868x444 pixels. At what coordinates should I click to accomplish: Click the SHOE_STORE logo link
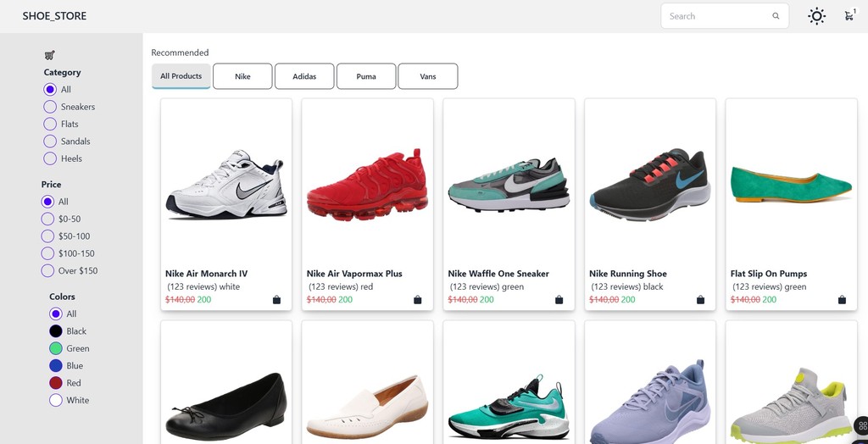[54, 16]
